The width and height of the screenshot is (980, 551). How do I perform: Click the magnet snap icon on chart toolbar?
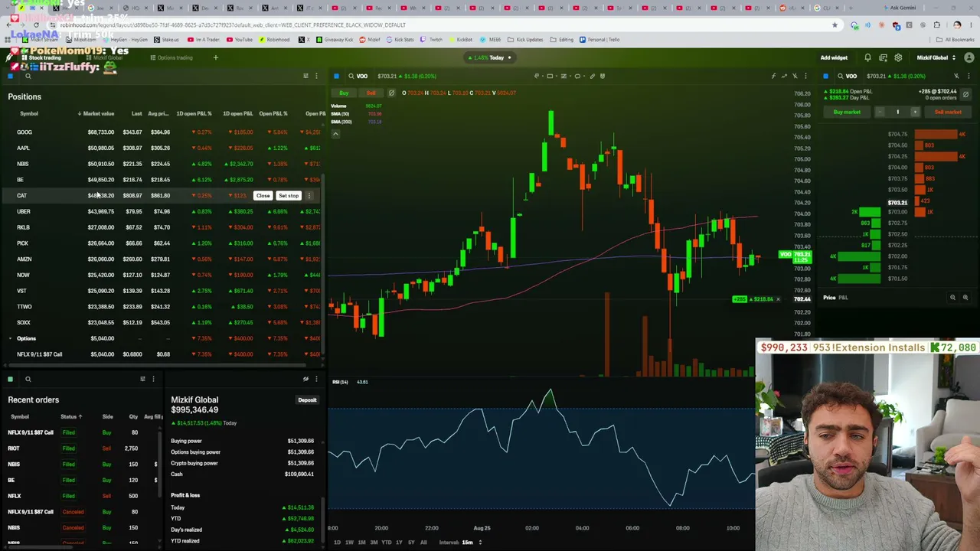pyautogui.click(x=603, y=76)
